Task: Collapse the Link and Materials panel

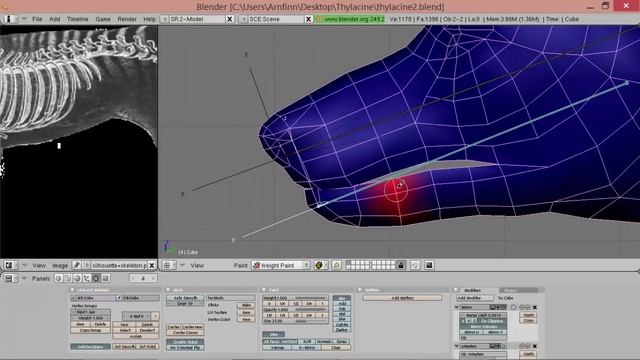Action: tap(72, 290)
